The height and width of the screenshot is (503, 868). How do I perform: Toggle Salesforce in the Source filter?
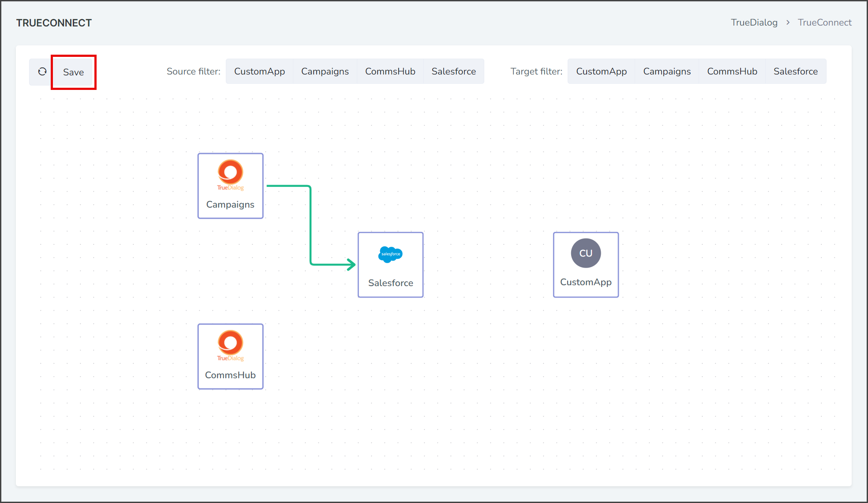tap(454, 71)
